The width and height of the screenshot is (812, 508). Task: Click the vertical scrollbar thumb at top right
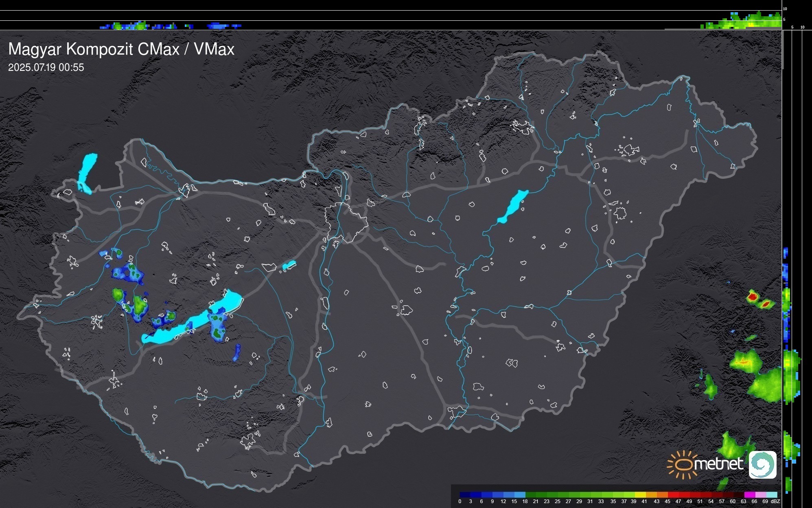coord(782,49)
